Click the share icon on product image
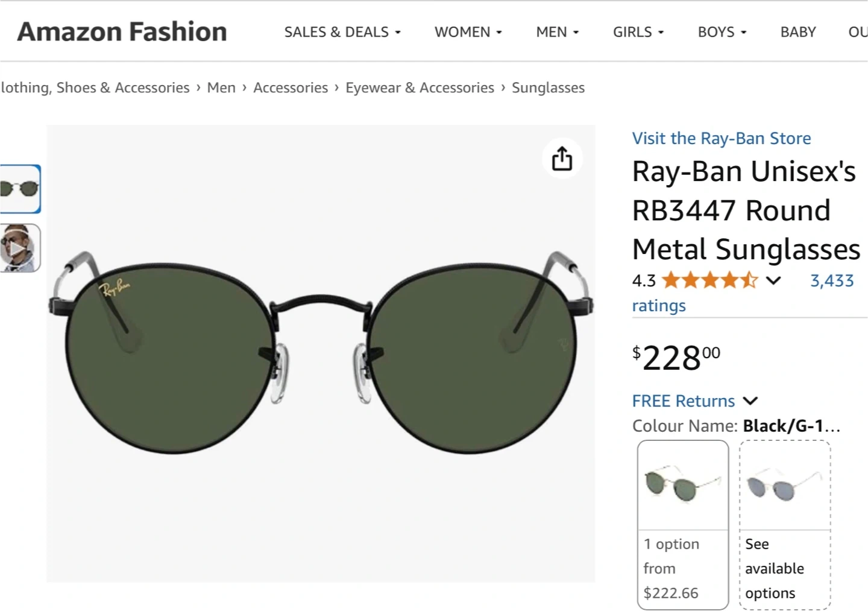Image resolution: width=868 pixels, height=611 pixels. (x=562, y=159)
